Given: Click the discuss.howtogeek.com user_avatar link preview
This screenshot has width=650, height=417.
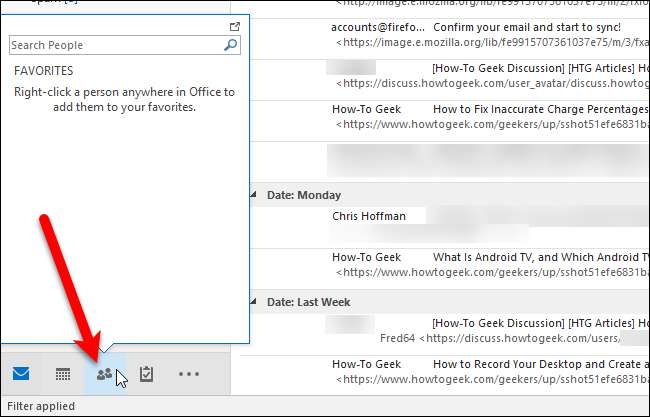Looking at the screenshot, I should click(492, 83).
